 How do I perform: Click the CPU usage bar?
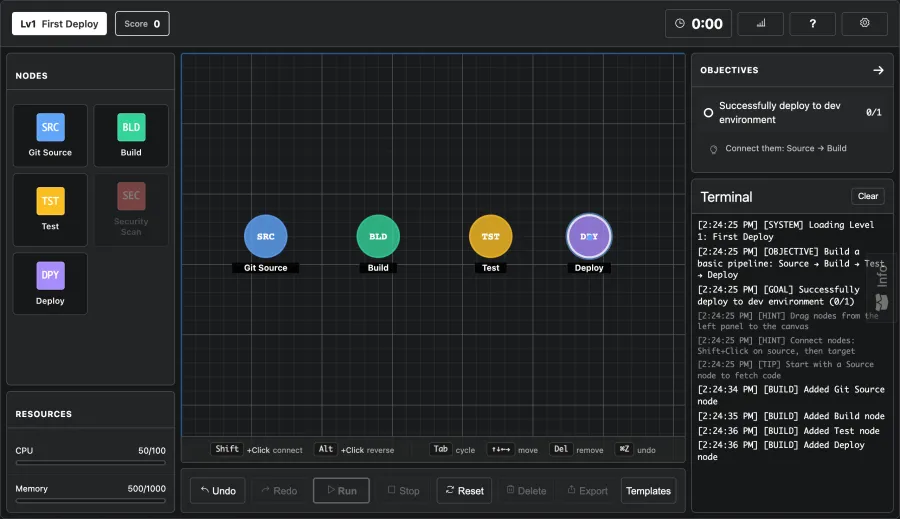[91, 462]
